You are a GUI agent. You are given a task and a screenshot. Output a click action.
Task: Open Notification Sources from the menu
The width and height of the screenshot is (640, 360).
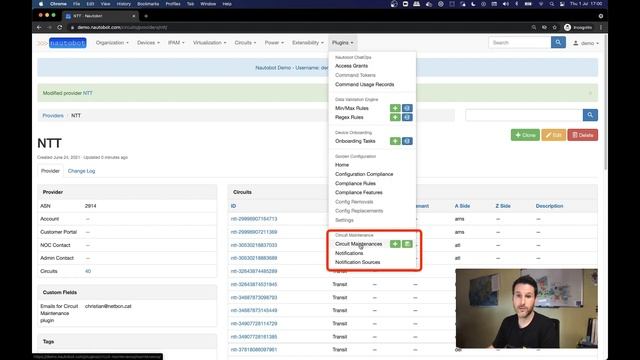(358, 262)
